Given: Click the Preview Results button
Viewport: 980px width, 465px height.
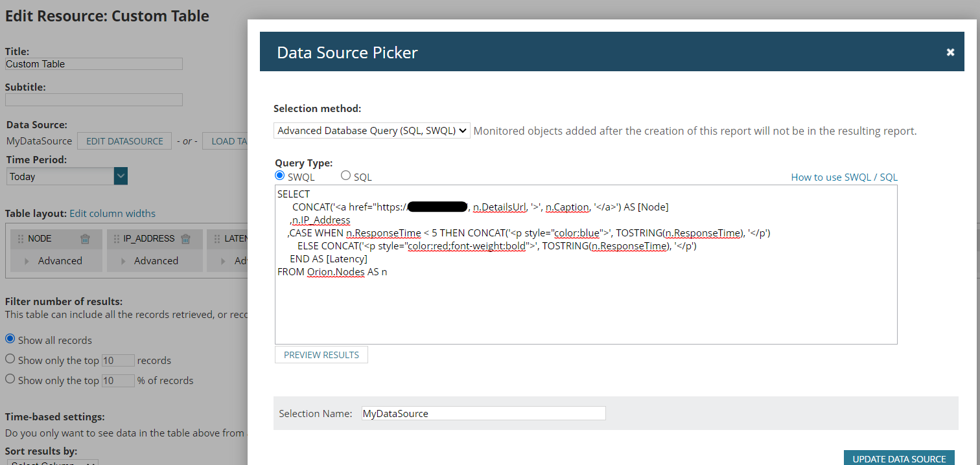Looking at the screenshot, I should point(321,355).
